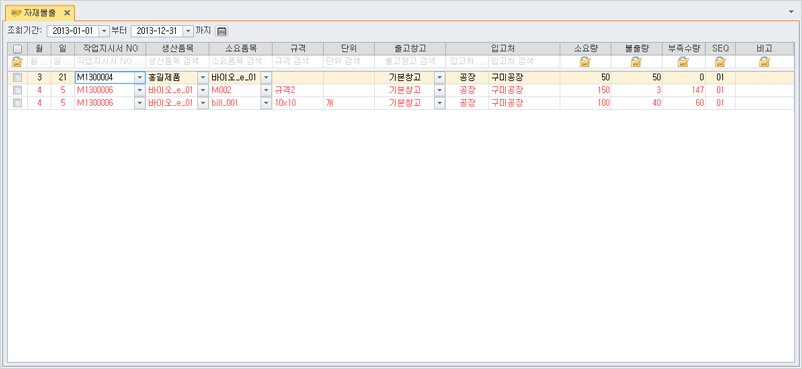The width and height of the screenshot is (802, 369).
Task: Select the 147 shortage quantity cell
Action: pyautogui.click(x=684, y=90)
